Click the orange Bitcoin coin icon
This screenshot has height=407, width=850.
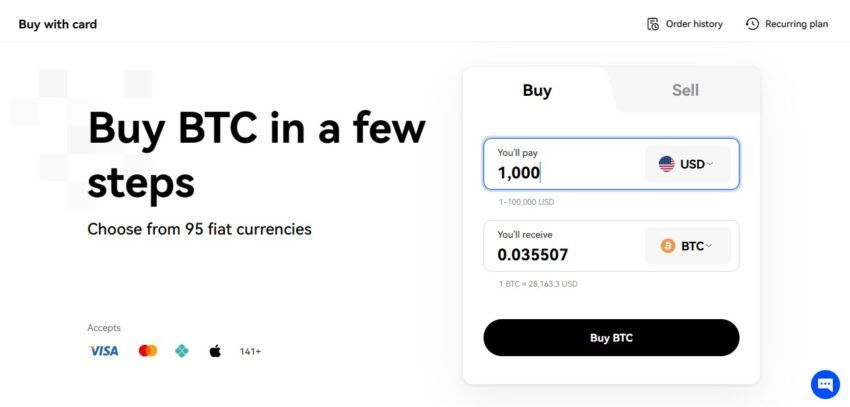pos(667,246)
